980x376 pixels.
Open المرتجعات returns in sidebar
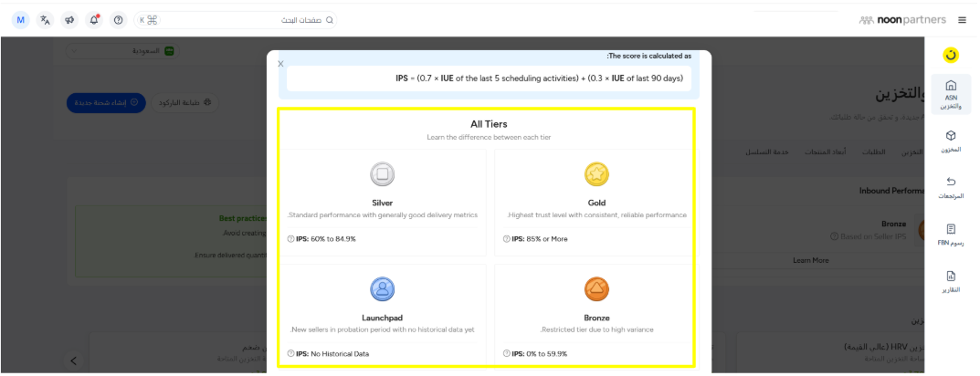[951, 187]
